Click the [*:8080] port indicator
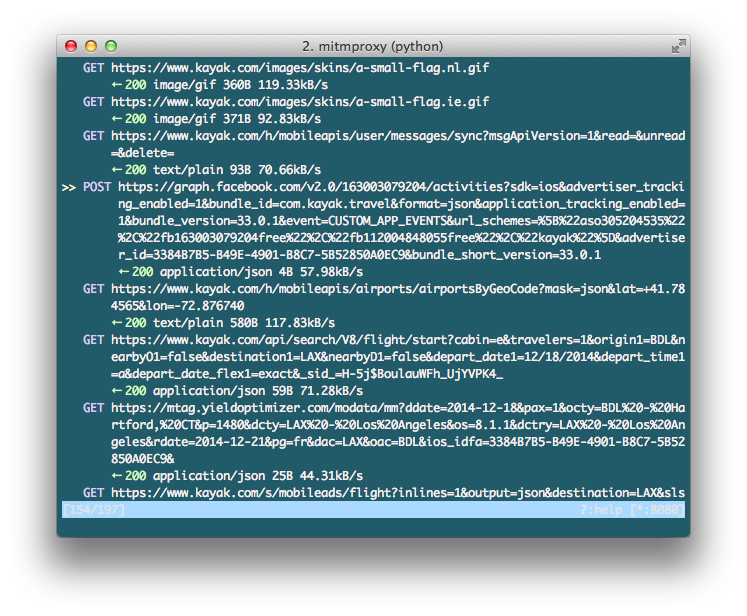Screen dimensions: 747x616 click(x=657, y=510)
